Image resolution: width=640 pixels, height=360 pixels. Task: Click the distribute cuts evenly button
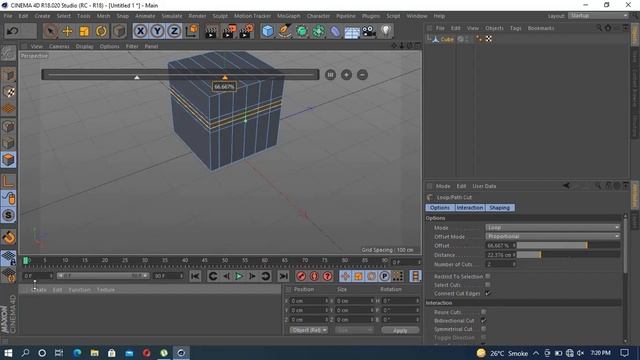pyautogui.click(x=330, y=75)
